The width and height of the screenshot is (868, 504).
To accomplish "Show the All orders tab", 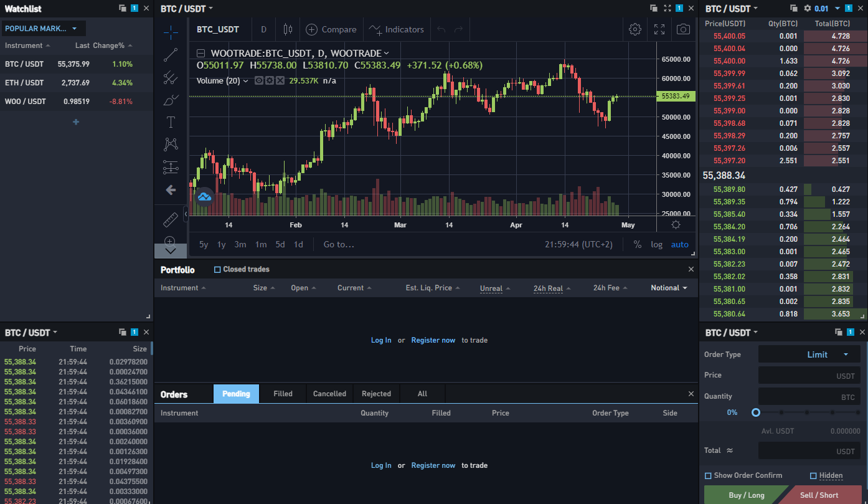I will point(422,394).
